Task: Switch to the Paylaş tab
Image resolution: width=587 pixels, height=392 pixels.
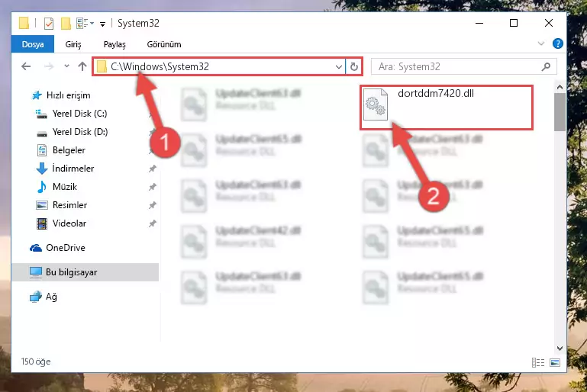Action: pos(114,44)
